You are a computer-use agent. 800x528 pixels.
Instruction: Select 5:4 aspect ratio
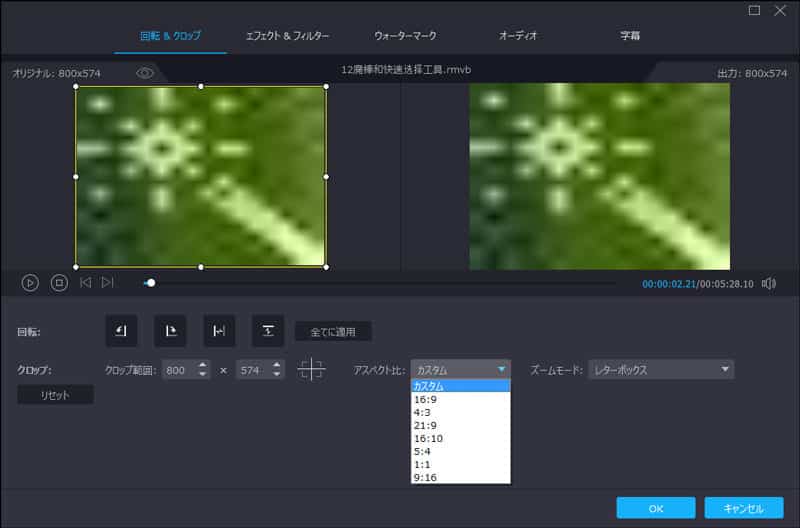pyautogui.click(x=460, y=451)
